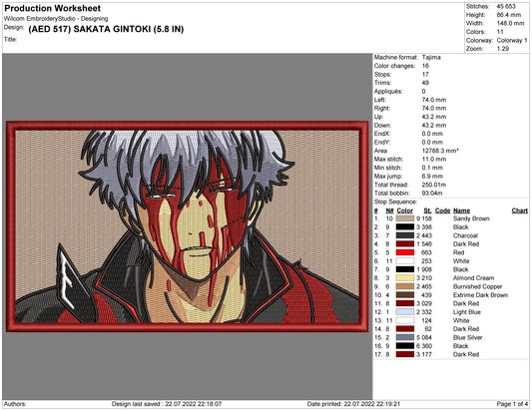Click the Page 1 of 4 indicator
Image resolution: width=532 pixels, height=411 pixels.
[x=512, y=404]
